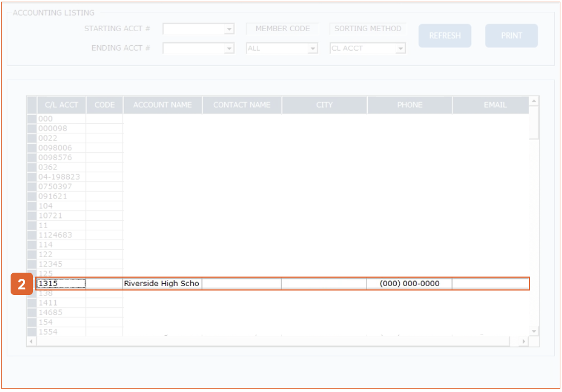
Task: Select account 1315 cell
Action: tap(61, 284)
